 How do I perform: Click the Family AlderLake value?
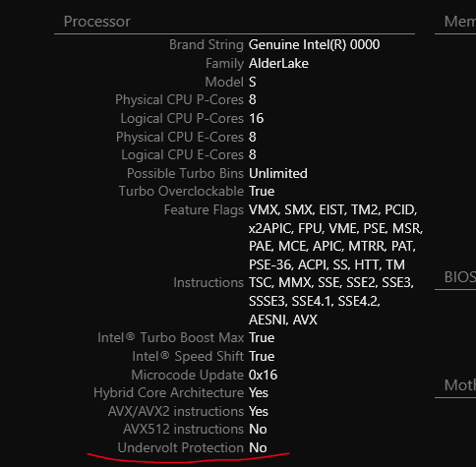click(x=278, y=63)
